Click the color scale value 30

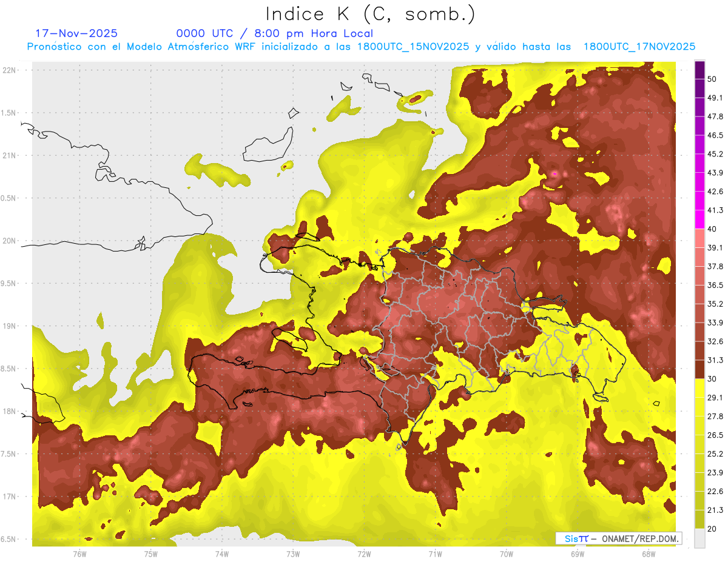coord(712,379)
